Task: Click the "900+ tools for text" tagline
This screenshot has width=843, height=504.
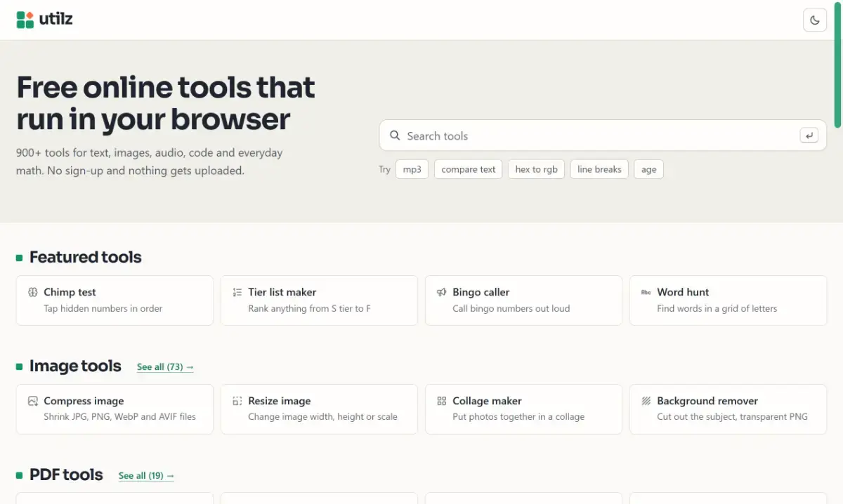Action: [x=149, y=161]
